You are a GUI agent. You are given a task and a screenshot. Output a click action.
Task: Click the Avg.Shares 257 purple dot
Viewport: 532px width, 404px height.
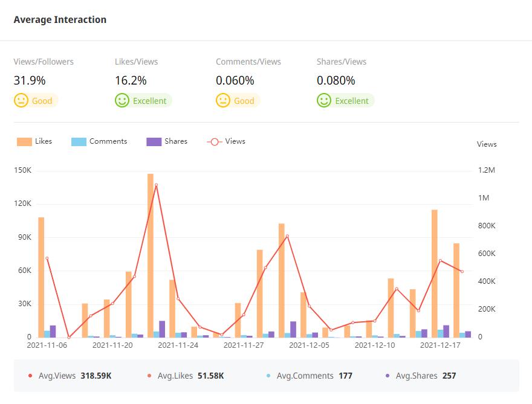(388, 376)
